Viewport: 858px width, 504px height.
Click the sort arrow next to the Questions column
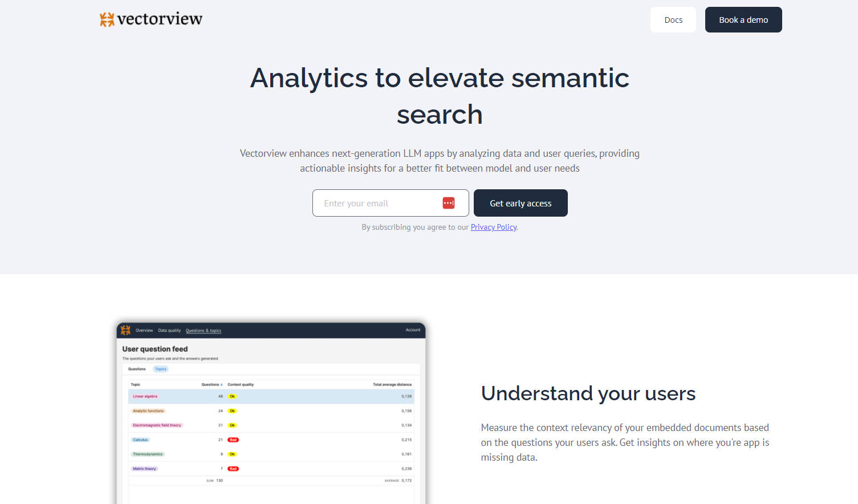[220, 384]
